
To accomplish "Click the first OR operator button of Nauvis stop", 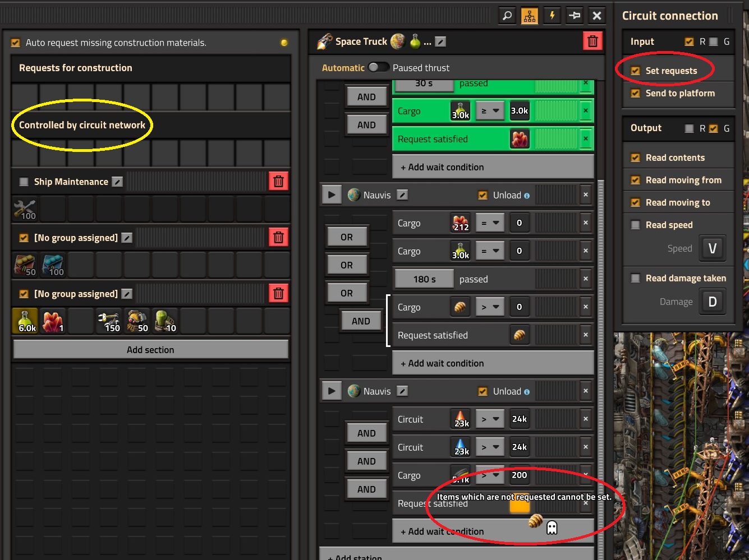I will (x=347, y=237).
